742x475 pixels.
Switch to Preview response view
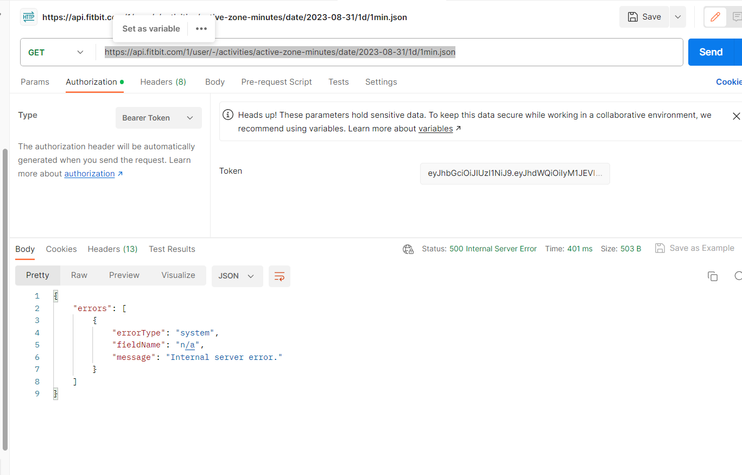pos(124,275)
